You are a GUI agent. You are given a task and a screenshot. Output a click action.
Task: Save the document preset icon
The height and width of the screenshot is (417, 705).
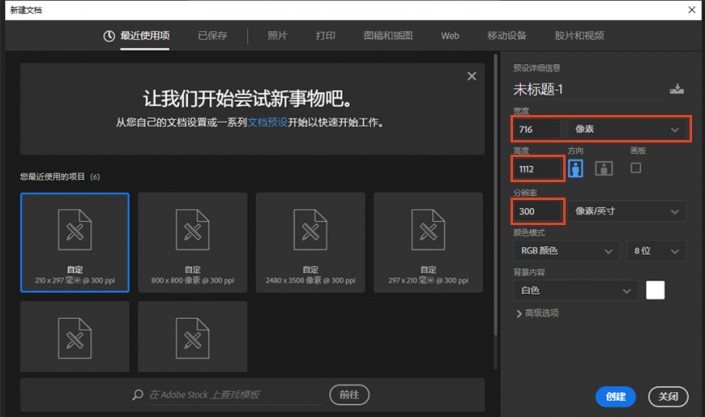pyautogui.click(x=677, y=89)
